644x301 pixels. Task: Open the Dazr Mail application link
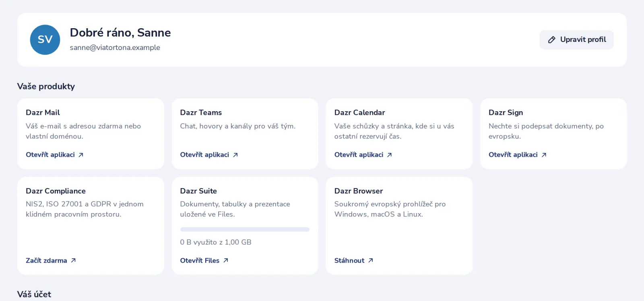pyautogui.click(x=55, y=155)
